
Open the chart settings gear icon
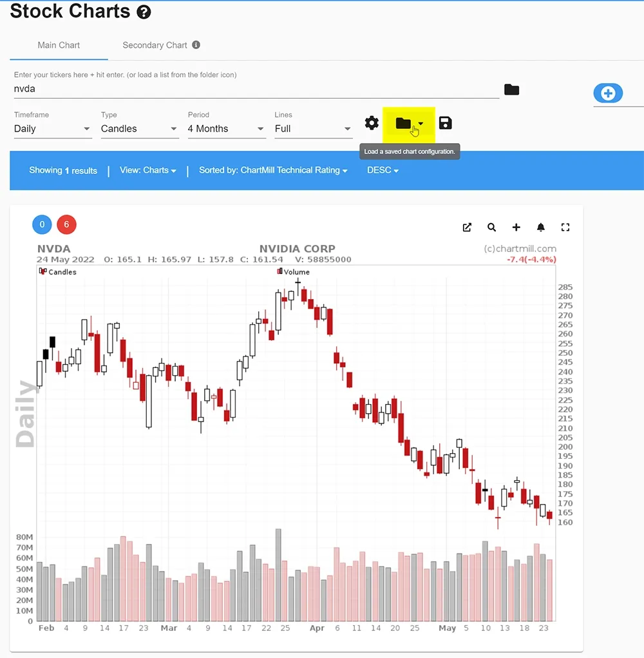pos(372,123)
